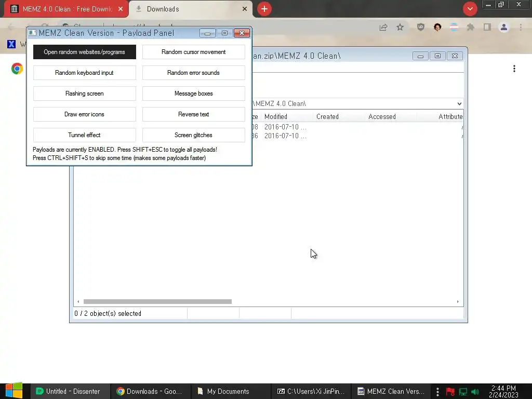Toggle the Random keyboard input payload

coord(85,73)
